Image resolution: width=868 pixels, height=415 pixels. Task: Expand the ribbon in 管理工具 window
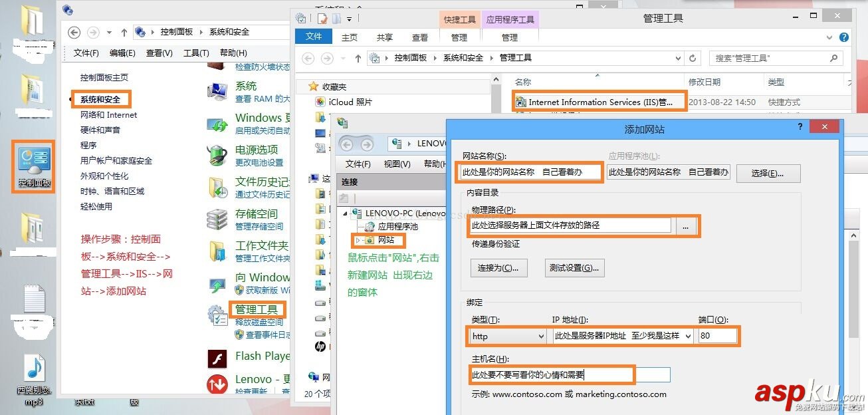[830, 38]
